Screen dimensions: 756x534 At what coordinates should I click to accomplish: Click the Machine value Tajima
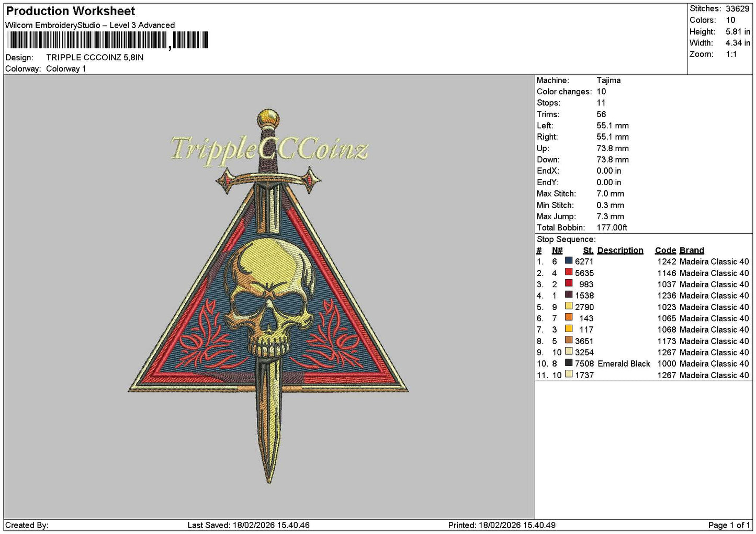(608, 81)
